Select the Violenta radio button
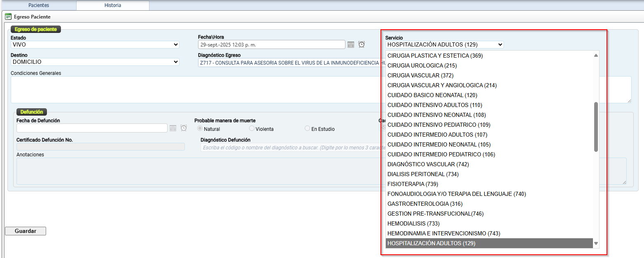The width and height of the screenshot is (644, 258). (252, 129)
